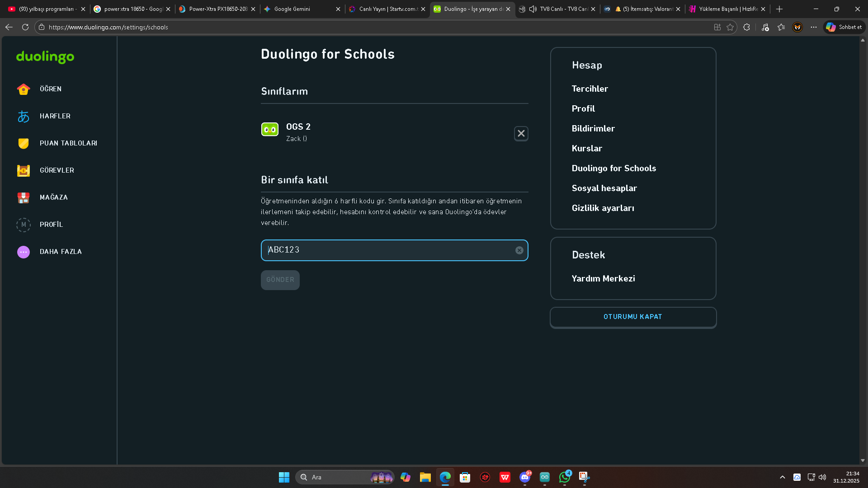
Task: Open Kurslar settings
Action: (x=587, y=149)
